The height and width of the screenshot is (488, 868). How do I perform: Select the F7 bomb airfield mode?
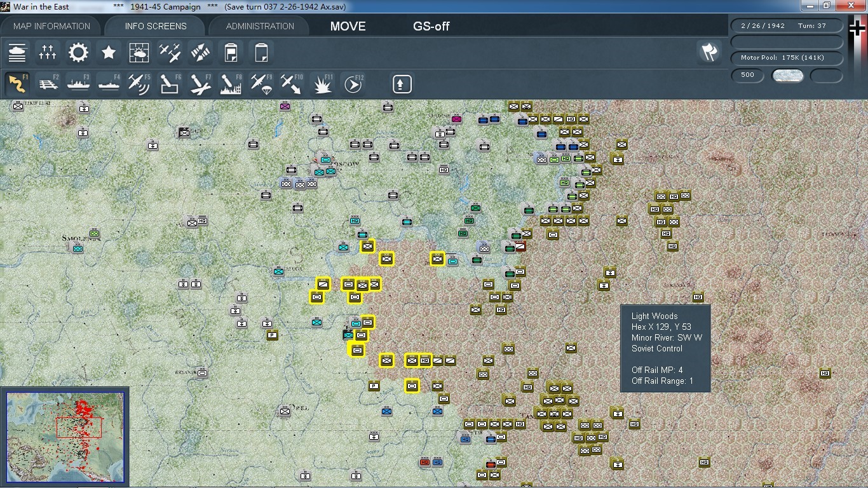tap(200, 84)
